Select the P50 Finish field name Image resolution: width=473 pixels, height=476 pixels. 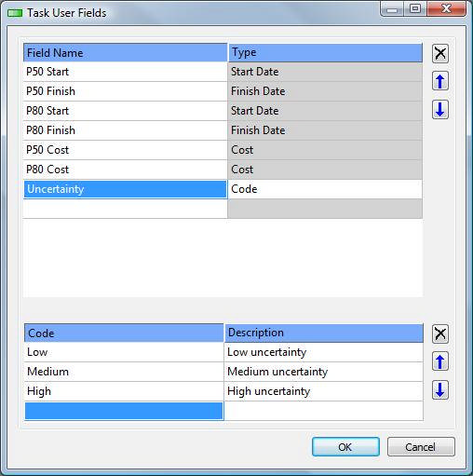coord(126,91)
